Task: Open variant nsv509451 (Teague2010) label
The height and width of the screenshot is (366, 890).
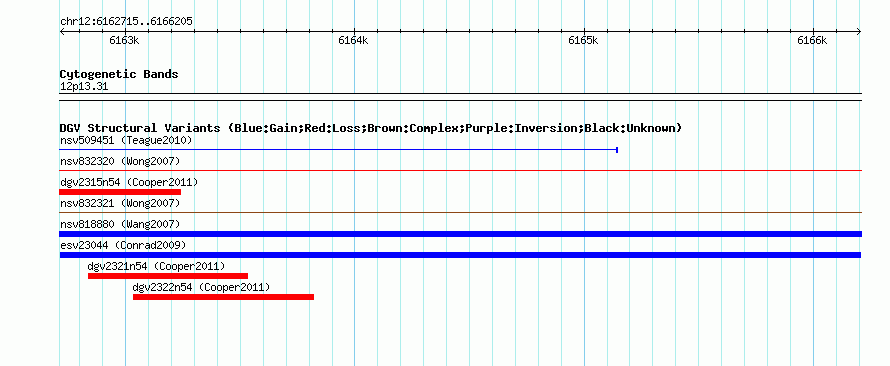Action: (126, 140)
